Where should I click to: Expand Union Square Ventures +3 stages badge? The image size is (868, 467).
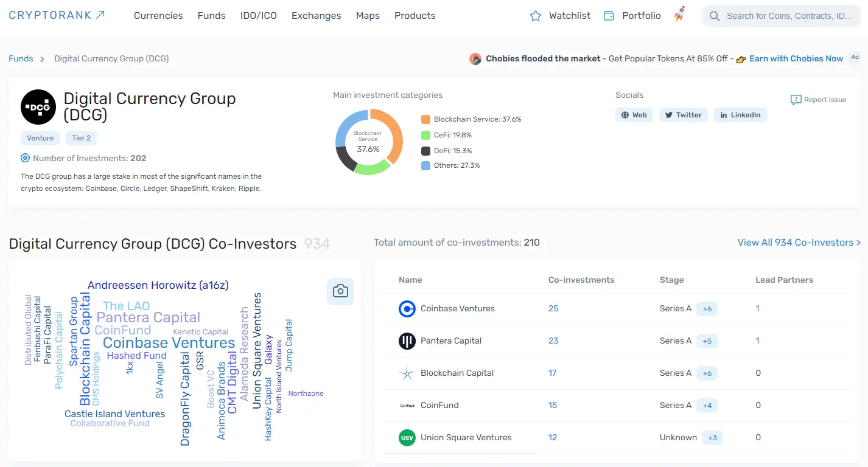point(712,438)
